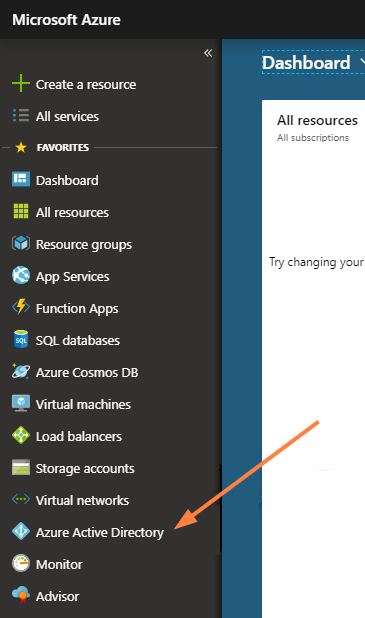Screen dimensions: 365x618
Task: Click the Dashboard tile icon in favorites
Action: [x=21, y=179]
